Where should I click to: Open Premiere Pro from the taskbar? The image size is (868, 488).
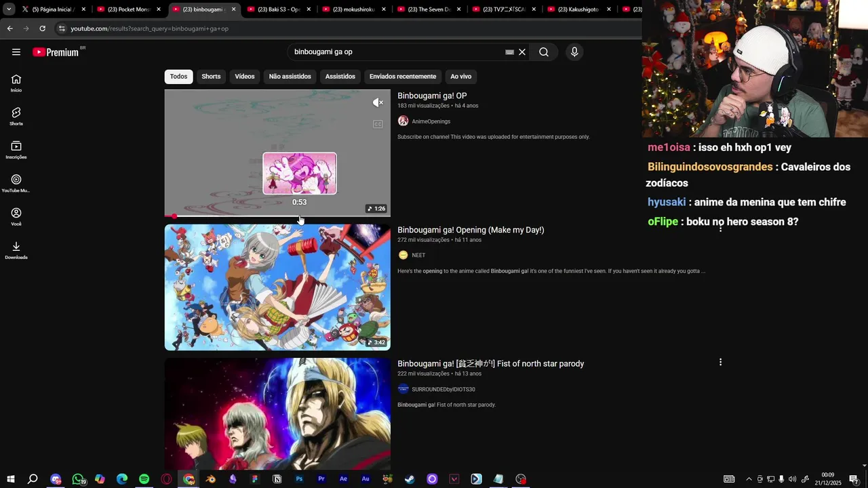[x=321, y=479]
